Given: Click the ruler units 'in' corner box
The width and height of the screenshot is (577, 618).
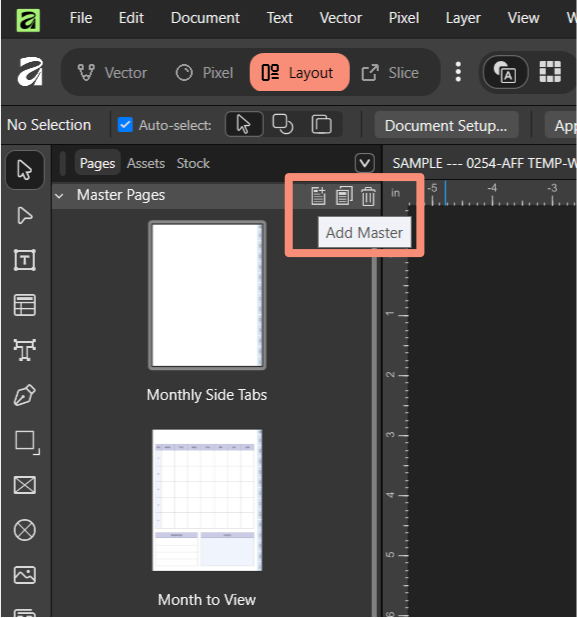Looking at the screenshot, I should 395,193.
